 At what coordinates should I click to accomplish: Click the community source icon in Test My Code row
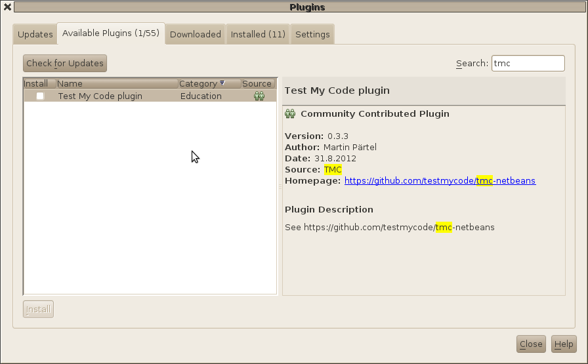pyautogui.click(x=259, y=96)
